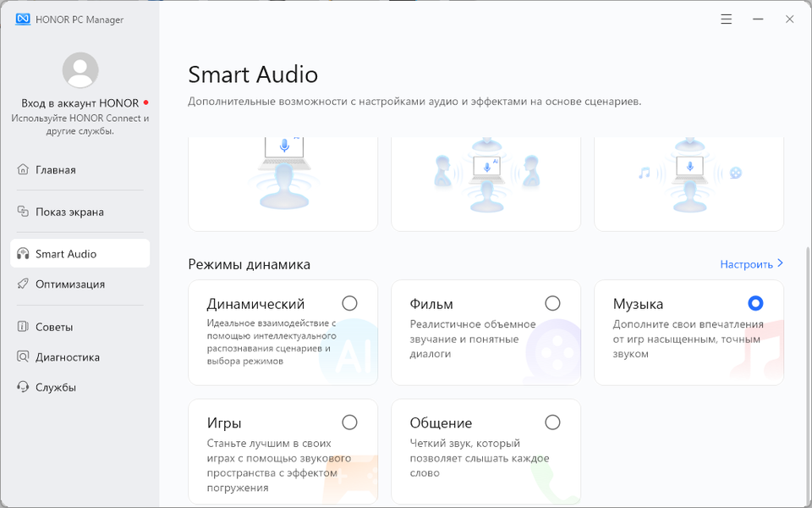
Task: Open the Оптимизация menu item
Action: (x=80, y=284)
